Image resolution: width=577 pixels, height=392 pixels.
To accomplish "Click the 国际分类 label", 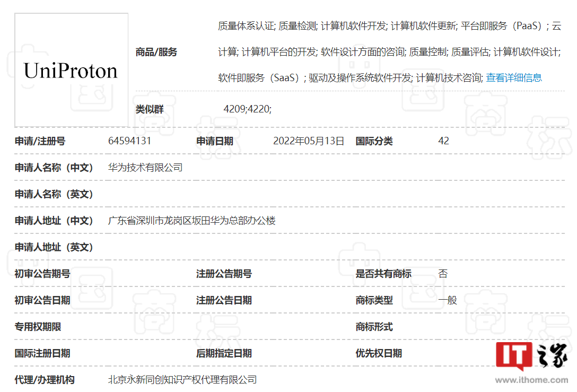I will 374,141.
